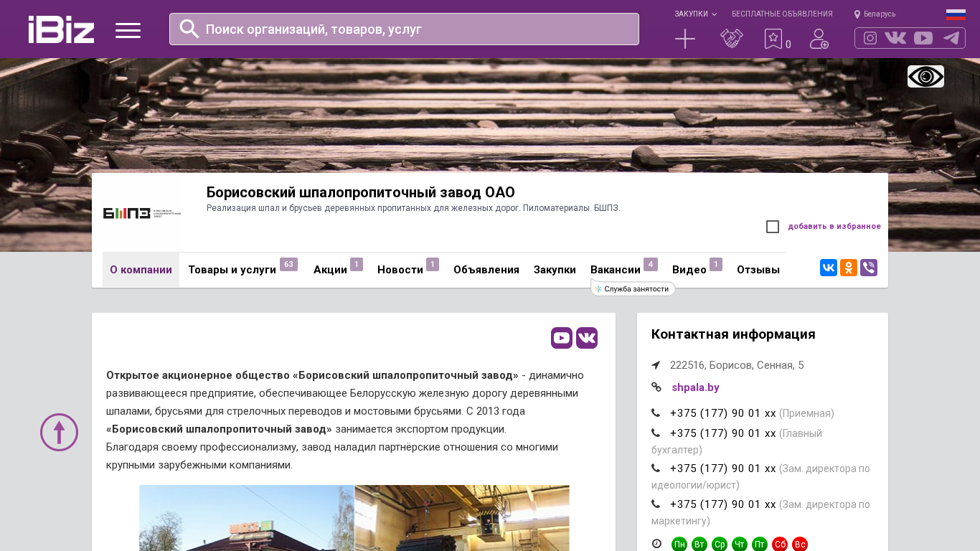Image resolution: width=980 pixels, height=551 pixels.
Task: Click the Сб day-off indicator
Action: (780, 545)
